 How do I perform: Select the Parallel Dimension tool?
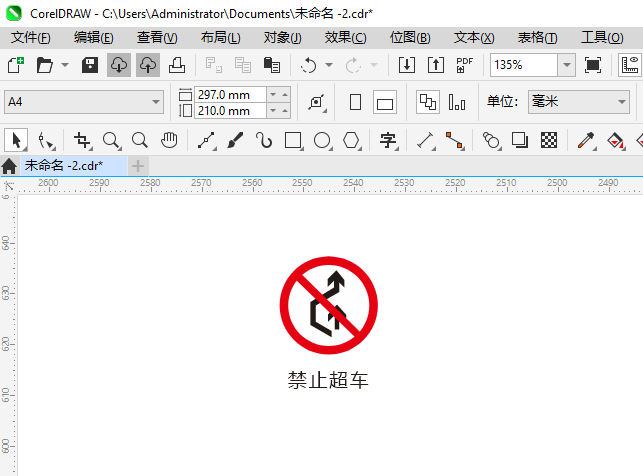click(426, 141)
